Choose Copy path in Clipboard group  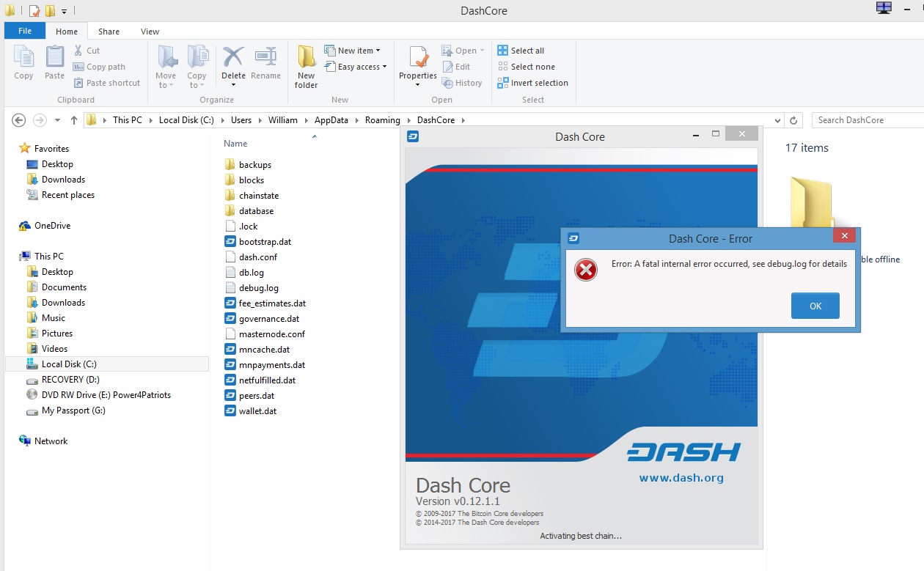pyautogui.click(x=99, y=67)
